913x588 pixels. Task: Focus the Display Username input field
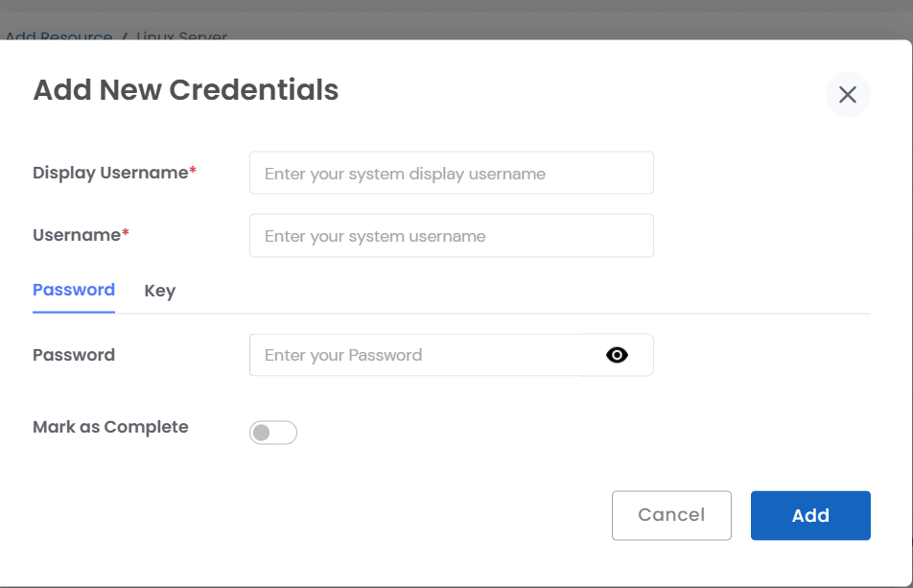click(451, 173)
